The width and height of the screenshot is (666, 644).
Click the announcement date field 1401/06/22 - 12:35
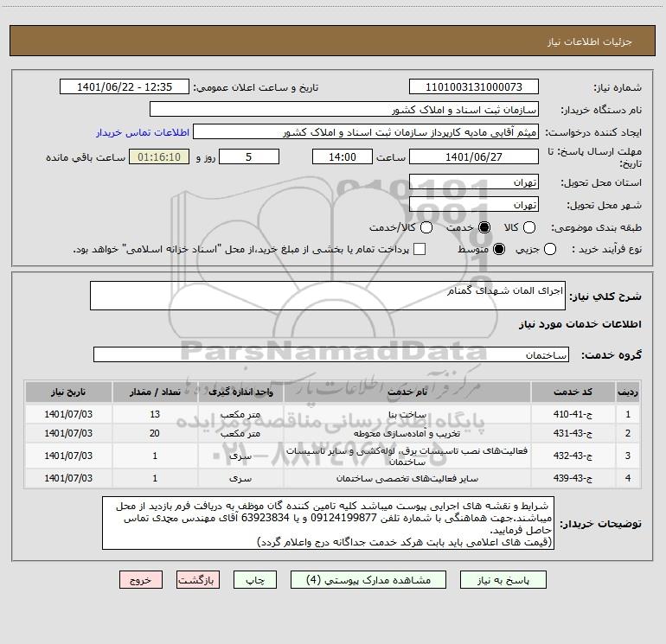[125, 87]
